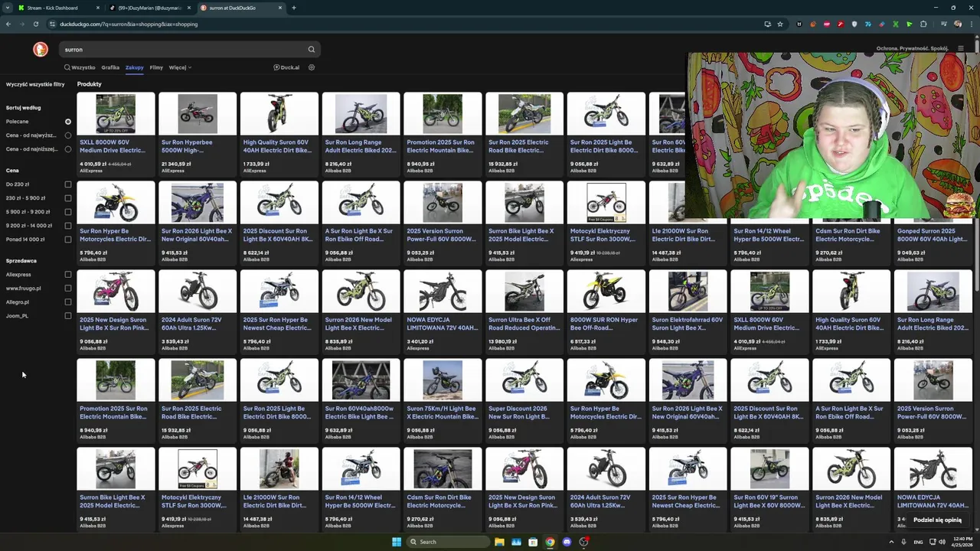
Task: Filter by seller Allegro.pl
Action: coord(68,302)
